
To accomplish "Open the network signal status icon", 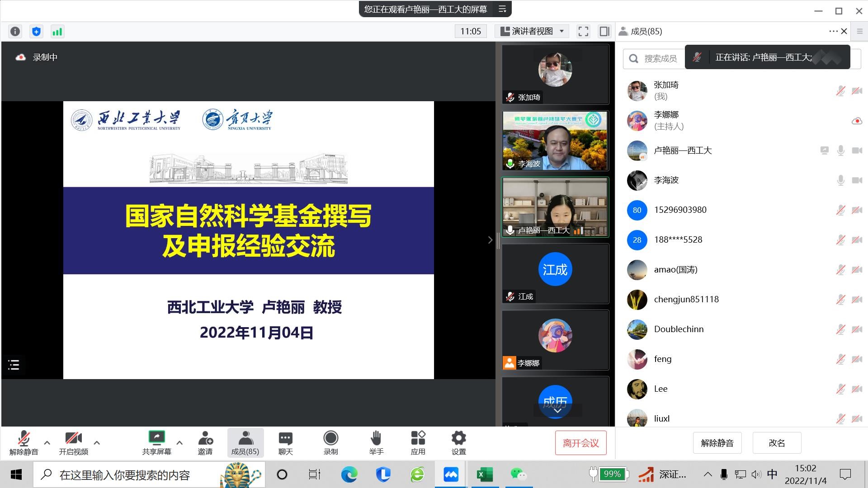I will pyautogui.click(x=57, y=31).
